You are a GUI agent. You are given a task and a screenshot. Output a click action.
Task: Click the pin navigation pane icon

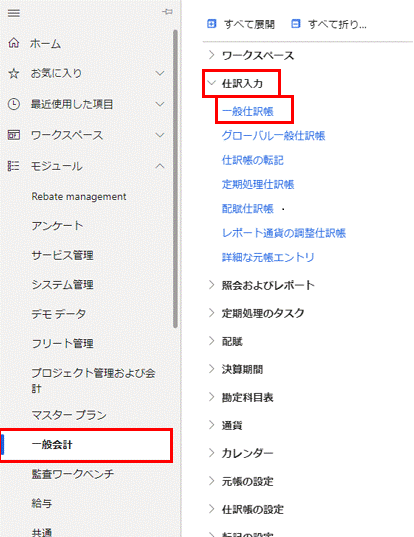tap(167, 12)
